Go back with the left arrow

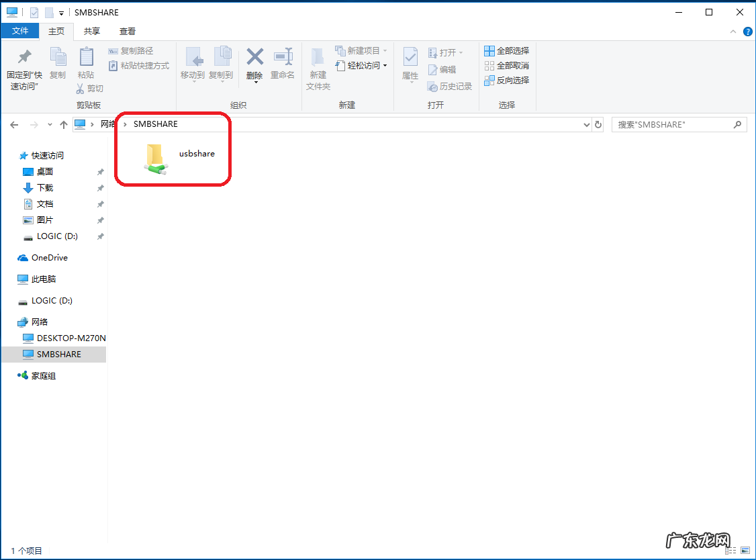pyautogui.click(x=15, y=125)
